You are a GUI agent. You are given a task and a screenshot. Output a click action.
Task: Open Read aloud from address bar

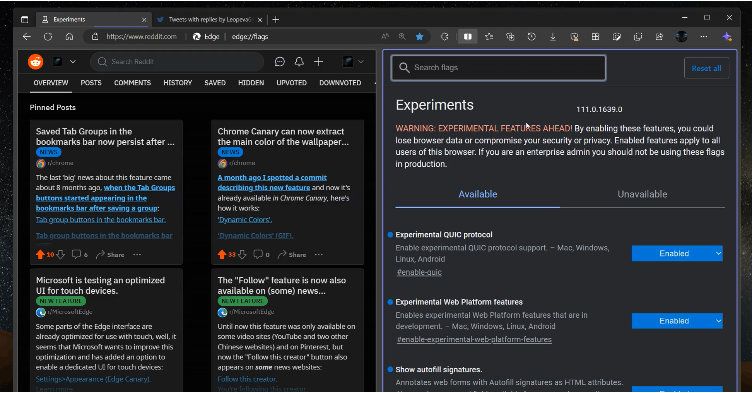click(x=385, y=36)
